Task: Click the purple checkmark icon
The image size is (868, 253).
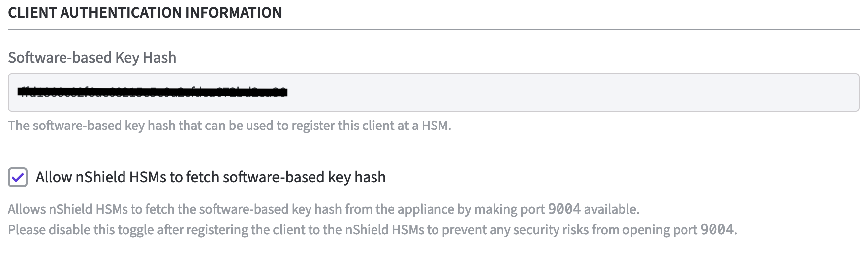Action: pyautogui.click(x=18, y=177)
